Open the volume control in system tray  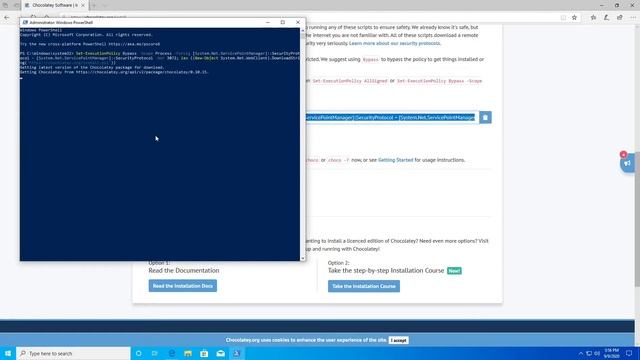(597, 353)
